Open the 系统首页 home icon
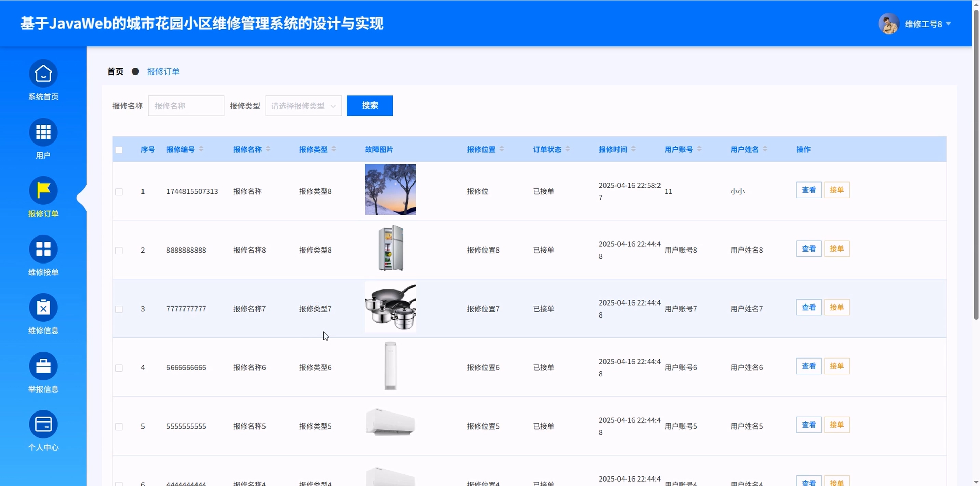Viewport: 980px width, 486px height. pos(43,73)
